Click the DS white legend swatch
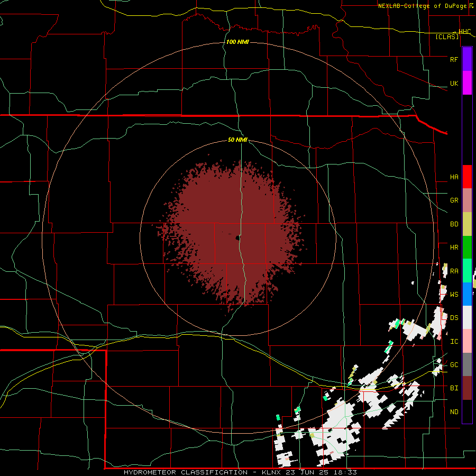This screenshot has height=476, width=476. click(x=467, y=317)
